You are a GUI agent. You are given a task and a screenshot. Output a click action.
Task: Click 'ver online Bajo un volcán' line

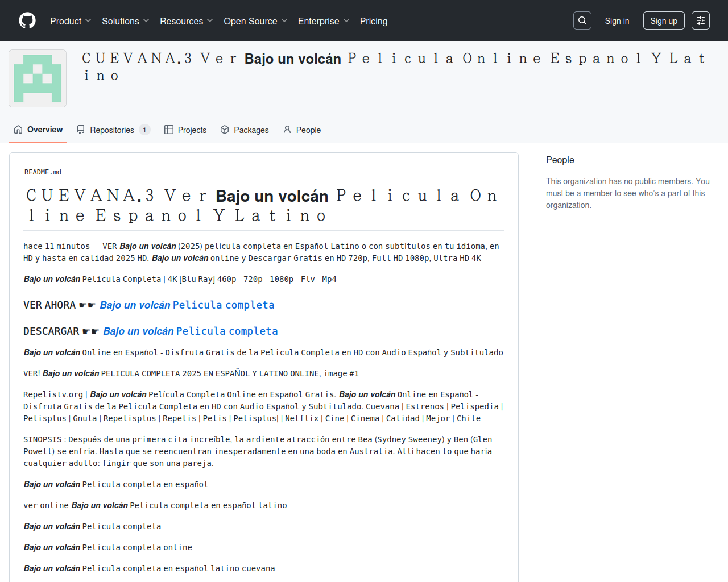[155, 505]
